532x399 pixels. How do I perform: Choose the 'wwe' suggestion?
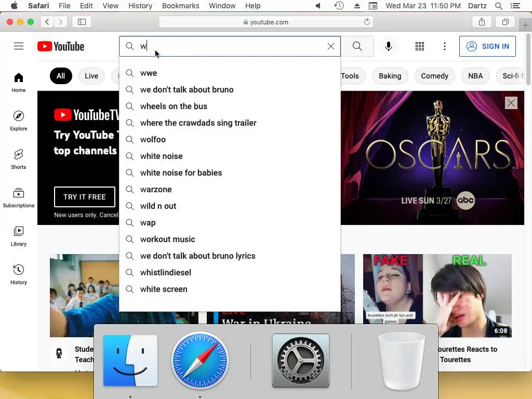[230, 73]
